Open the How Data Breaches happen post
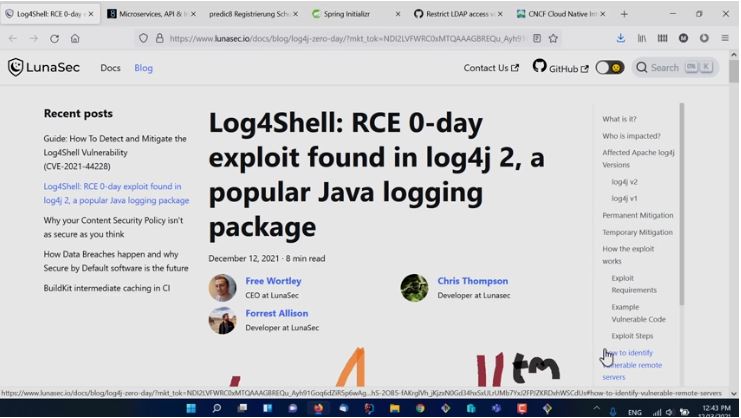Image resolution: width=741 pixels, height=418 pixels. (x=116, y=261)
